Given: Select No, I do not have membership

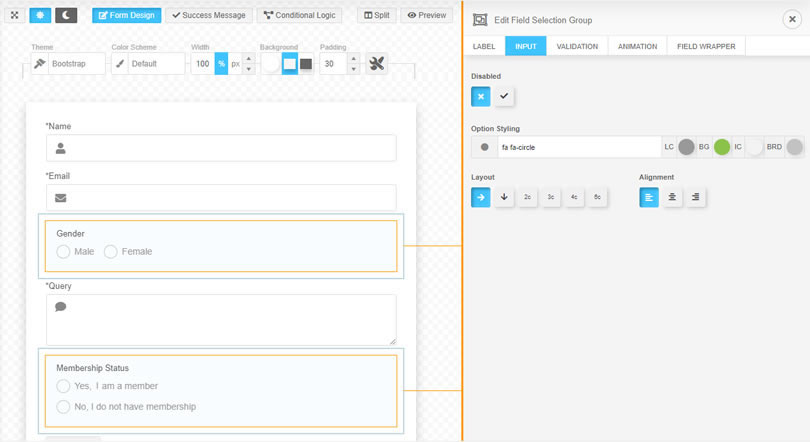Looking at the screenshot, I should click(x=64, y=406).
